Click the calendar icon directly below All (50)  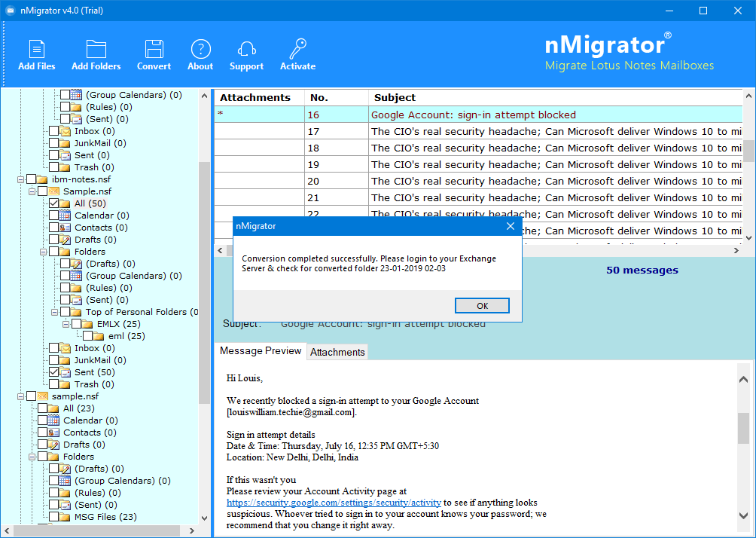coord(65,216)
